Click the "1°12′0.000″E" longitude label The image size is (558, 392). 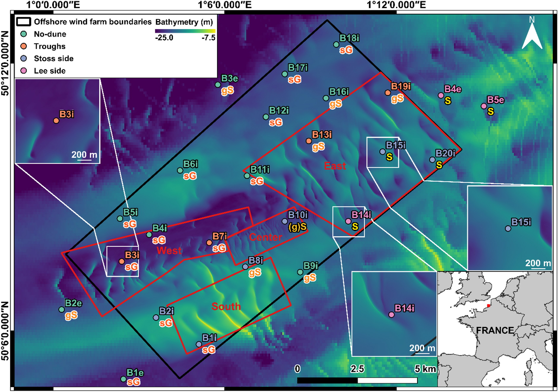point(397,5)
